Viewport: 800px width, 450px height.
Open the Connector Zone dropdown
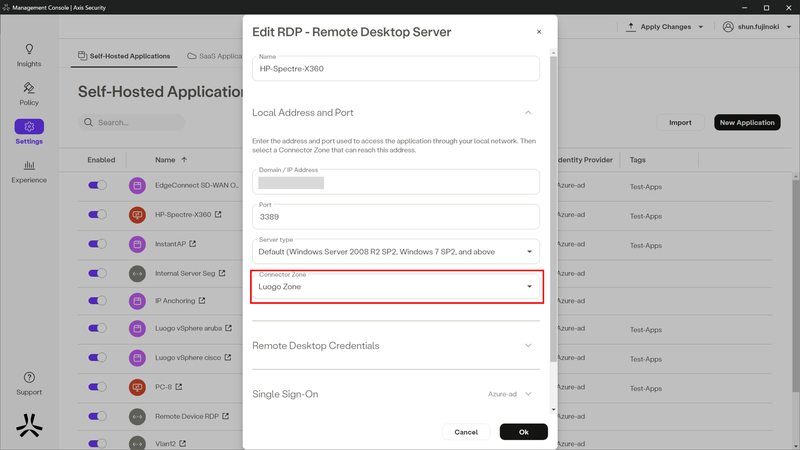point(396,286)
